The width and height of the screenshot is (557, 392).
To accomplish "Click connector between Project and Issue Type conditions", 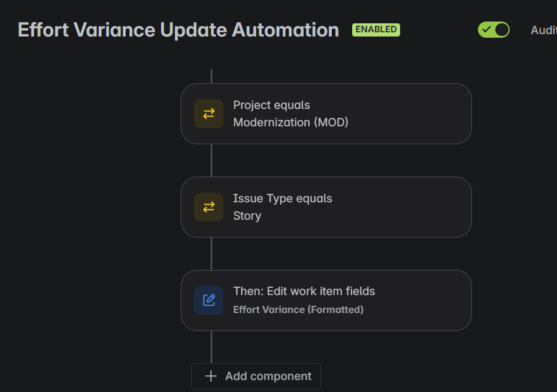I will (x=211, y=160).
